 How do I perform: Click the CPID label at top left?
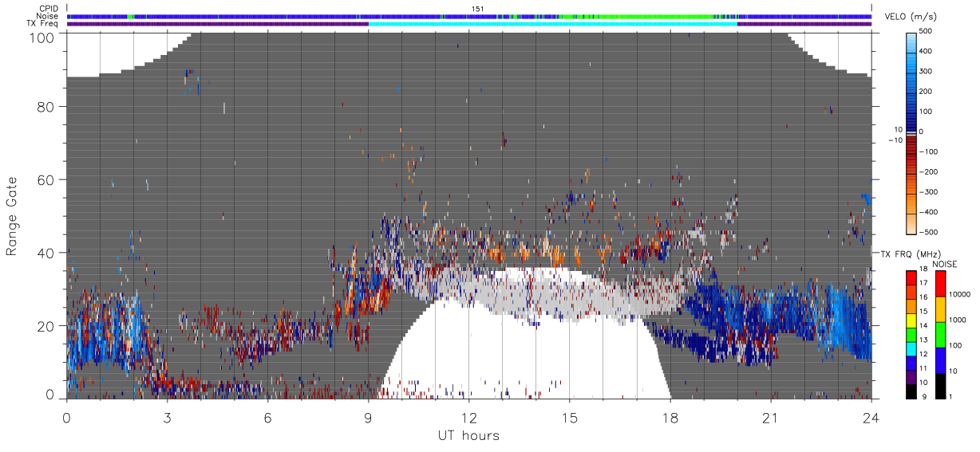pos(48,9)
